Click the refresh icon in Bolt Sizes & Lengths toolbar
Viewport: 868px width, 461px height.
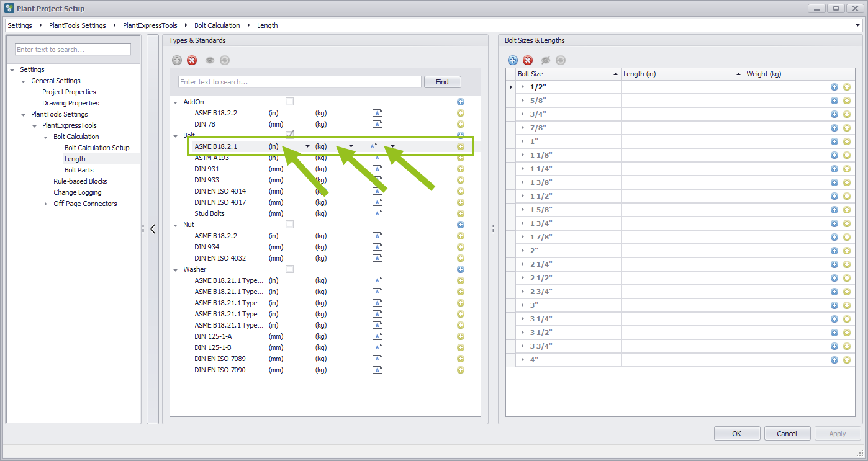click(x=561, y=60)
